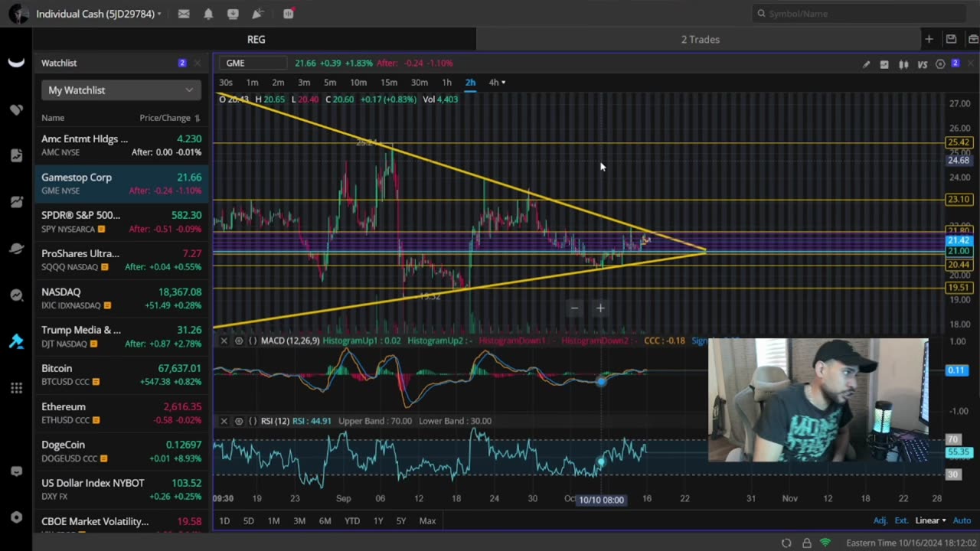Sort watchlist by Price/Change column
This screenshot has width=980, height=551.
169,118
